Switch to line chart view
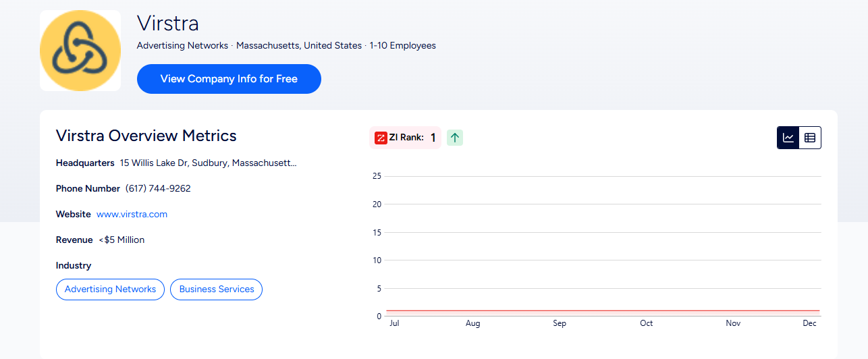The image size is (868, 359). click(x=788, y=138)
